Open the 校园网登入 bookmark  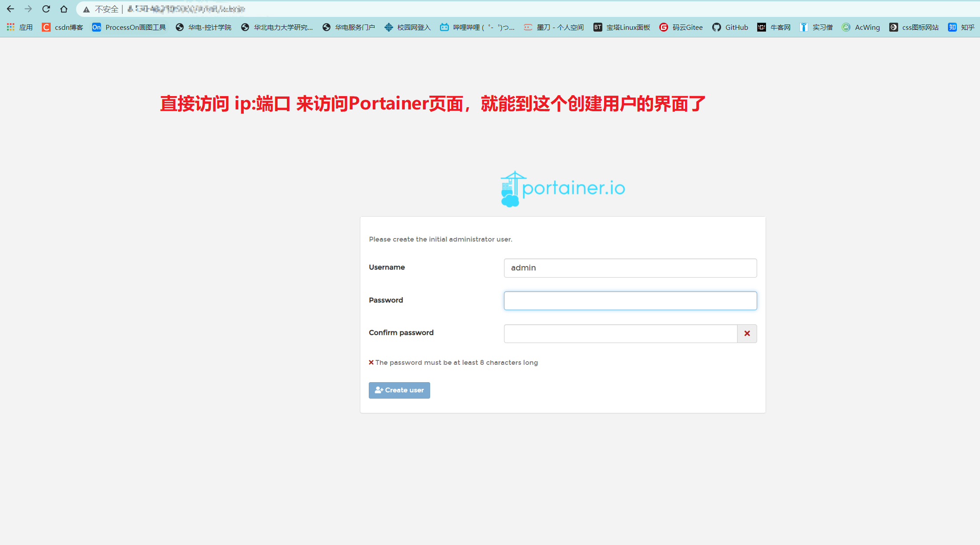click(x=407, y=27)
